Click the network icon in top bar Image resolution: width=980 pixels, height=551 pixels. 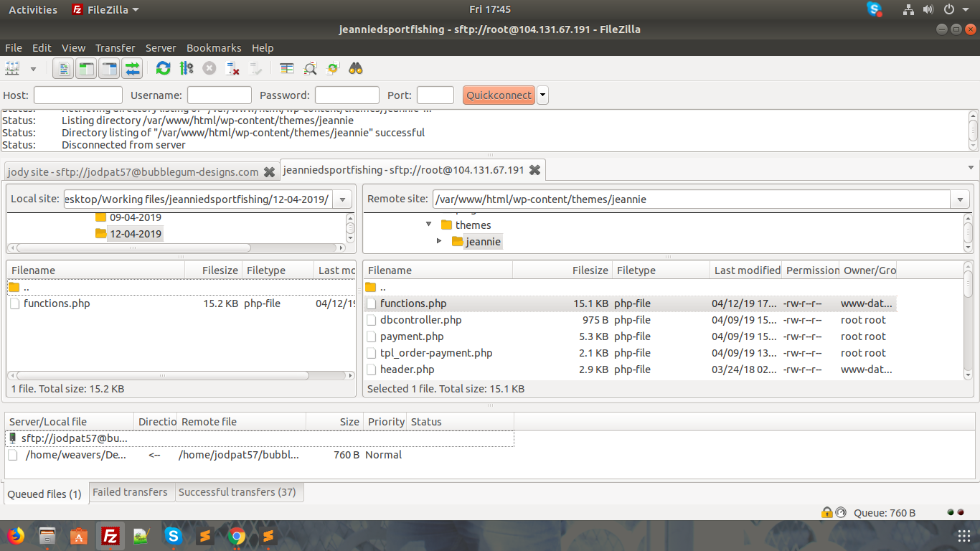[908, 9]
